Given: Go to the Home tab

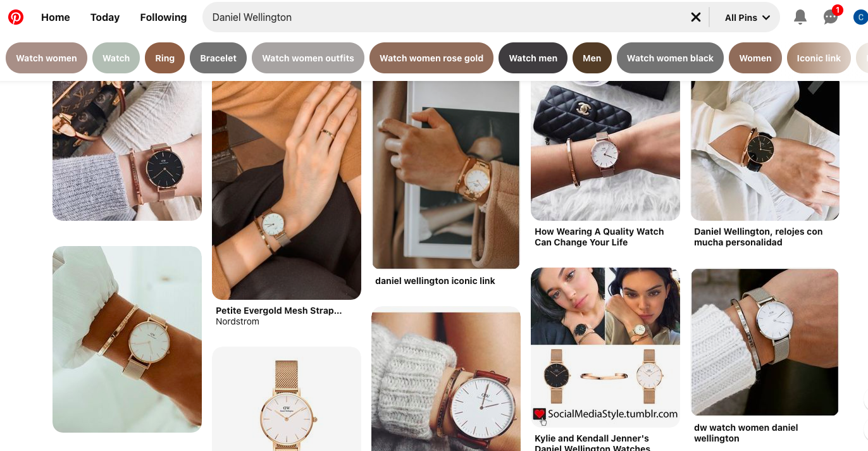Looking at the screenshot, I should [56, 17].
